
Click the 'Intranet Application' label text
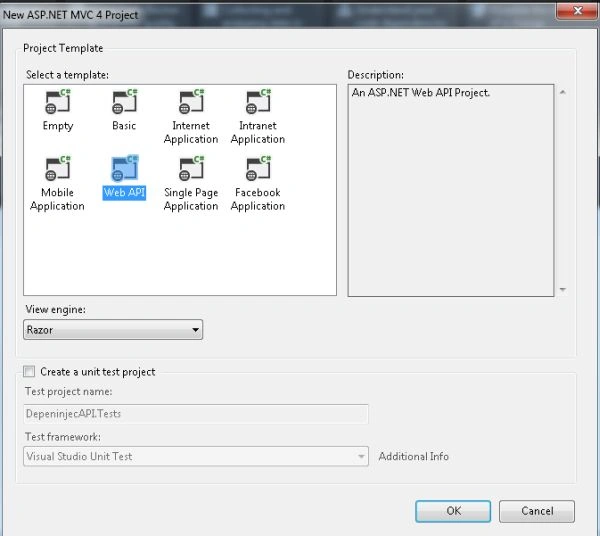click(x=258, y=132)
